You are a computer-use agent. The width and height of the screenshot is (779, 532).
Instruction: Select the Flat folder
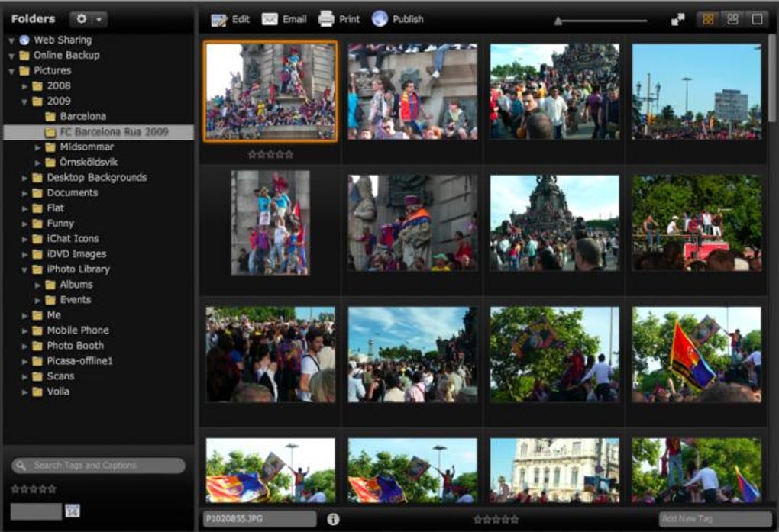pos(47,208)
